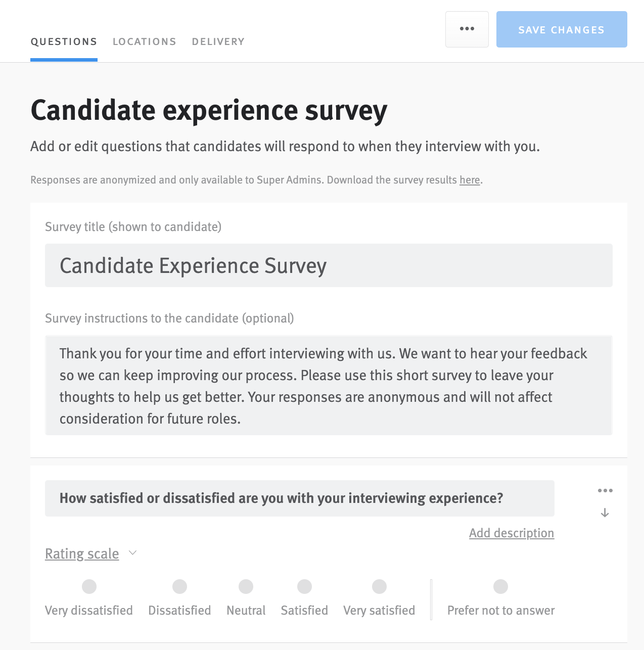Edit the Candidate Experience Survey title field
644x650 pixels.
point(329,265)
